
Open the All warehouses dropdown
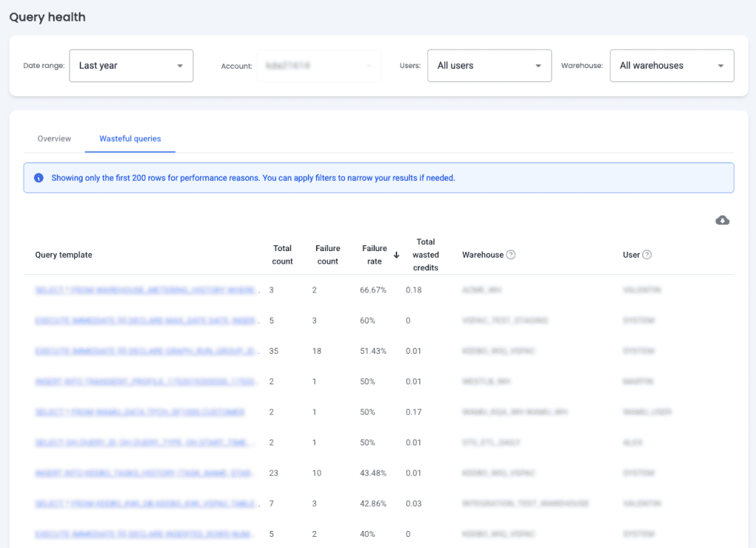672,66
